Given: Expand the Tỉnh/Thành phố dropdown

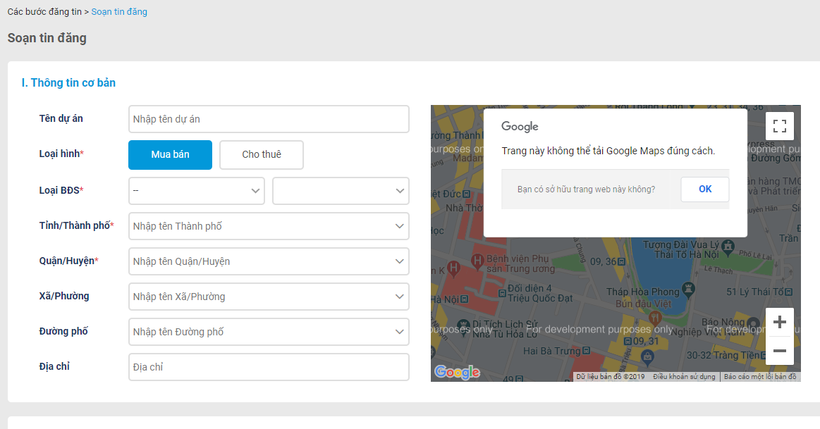Looking at the screenshot, I should coord(269,226).
